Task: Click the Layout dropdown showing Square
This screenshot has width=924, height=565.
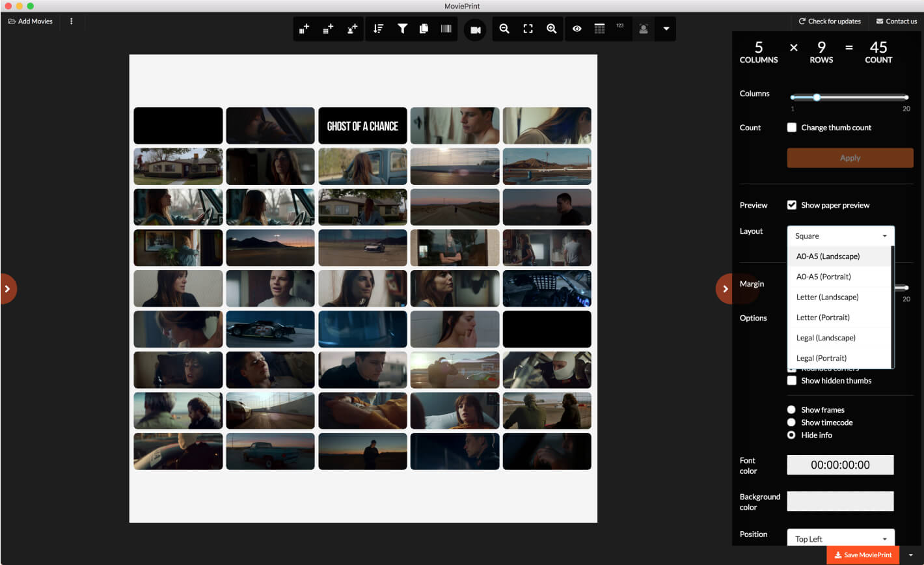Action: point(841,236)
